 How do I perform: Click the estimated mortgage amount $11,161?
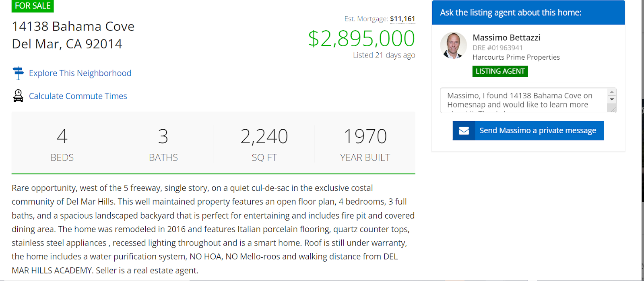[402, 19]
